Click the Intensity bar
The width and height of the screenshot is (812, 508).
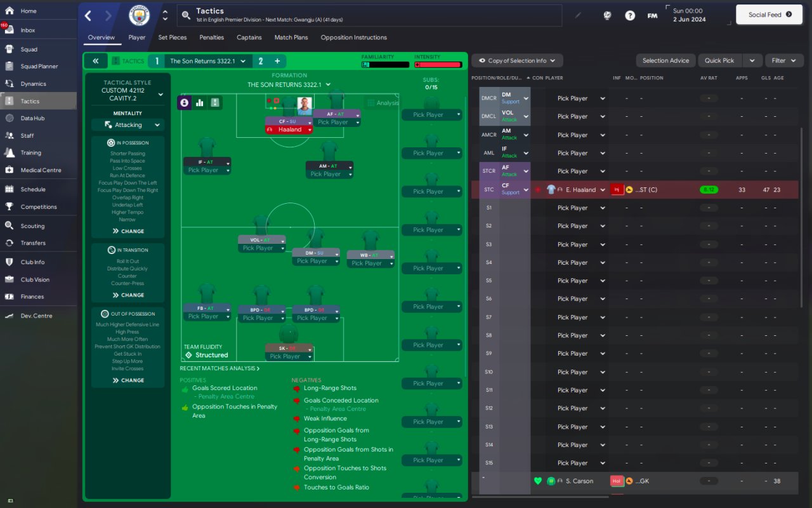point(438,64)
